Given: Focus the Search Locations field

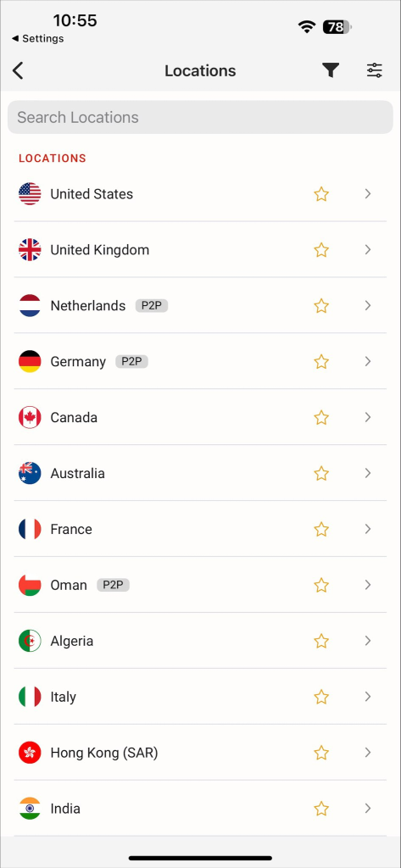Looking at the screenshot, I should pyautogui.click(x=200, y=117).
